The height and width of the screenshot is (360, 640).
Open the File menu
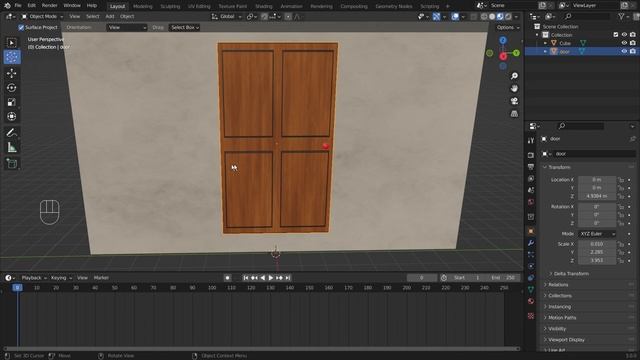tap(18, 6)
